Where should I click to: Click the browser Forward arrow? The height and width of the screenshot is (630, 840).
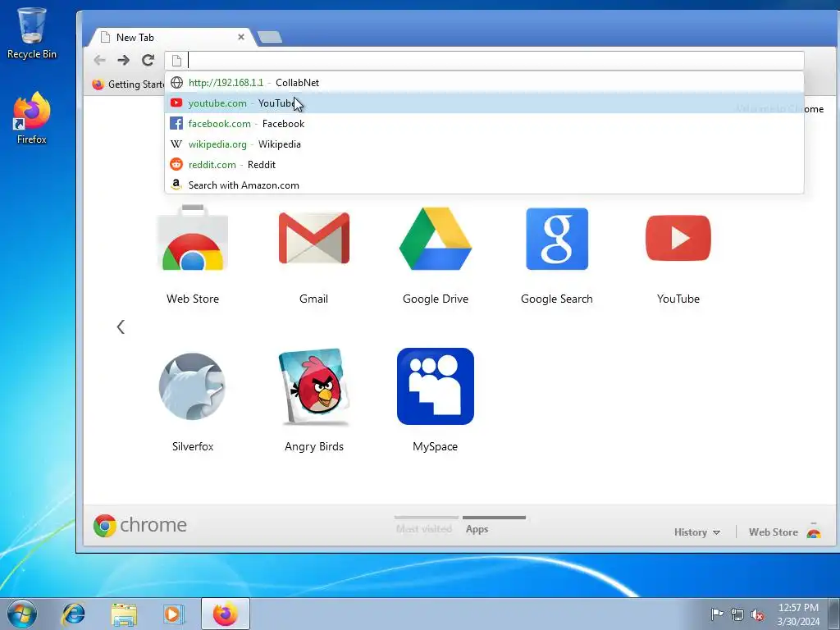tap(123, 60)
